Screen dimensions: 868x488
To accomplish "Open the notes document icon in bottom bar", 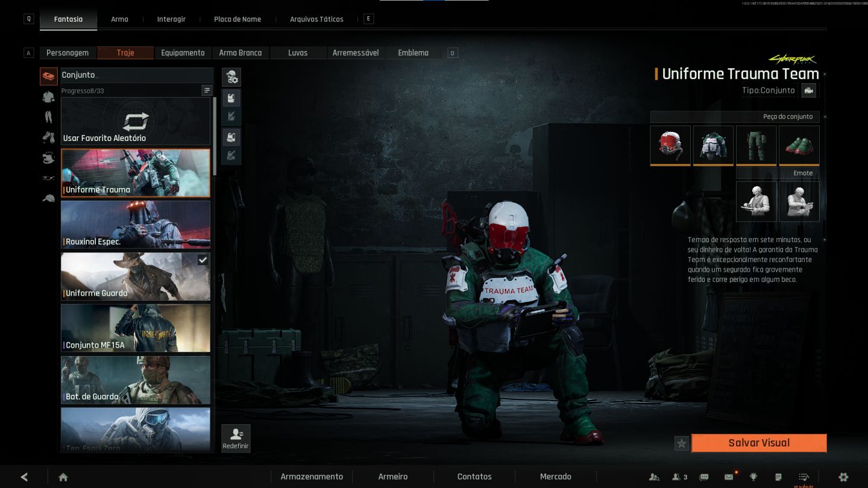I will click(x=778, y=477).
